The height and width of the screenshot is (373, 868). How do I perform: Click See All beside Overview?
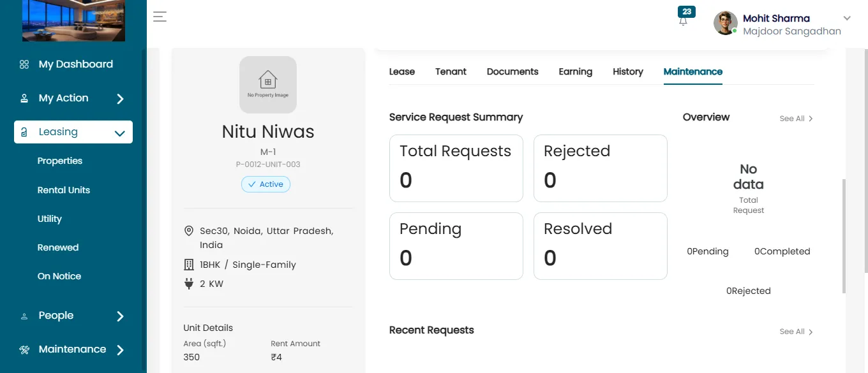(x=797, y=119)
